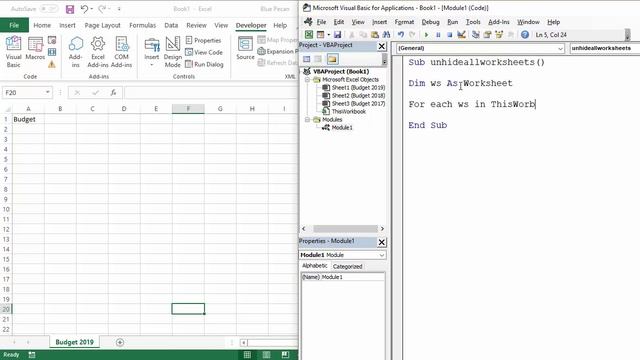Click Insert UserForm icon in VBA toolbar
640x360 pixels.
320,35
